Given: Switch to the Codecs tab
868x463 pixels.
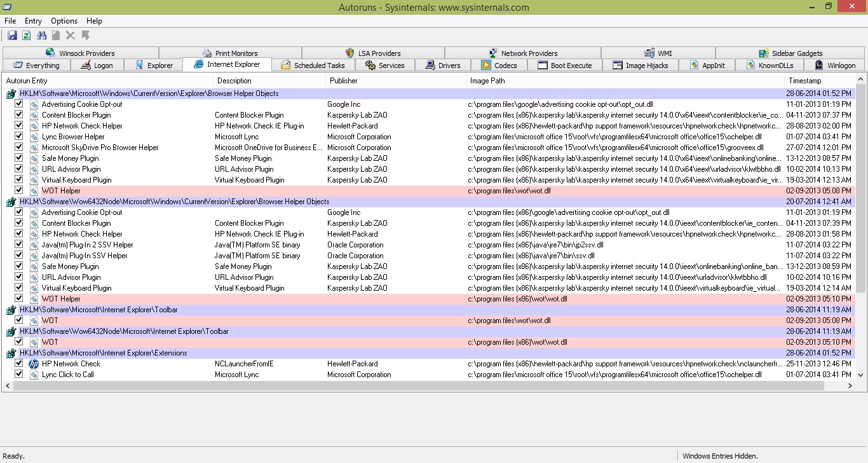Looking at the screenshot, I should point(499,65).
